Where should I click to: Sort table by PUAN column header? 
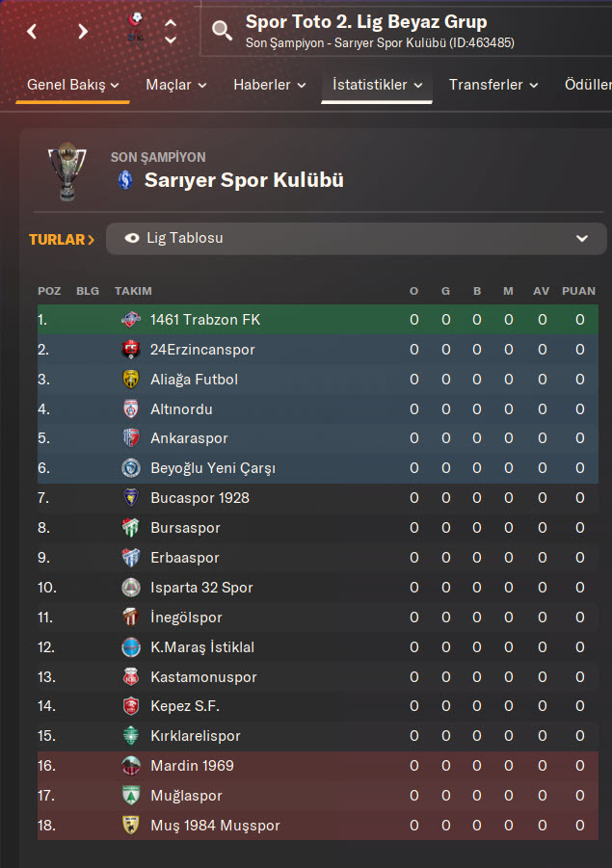pos(579,291)
